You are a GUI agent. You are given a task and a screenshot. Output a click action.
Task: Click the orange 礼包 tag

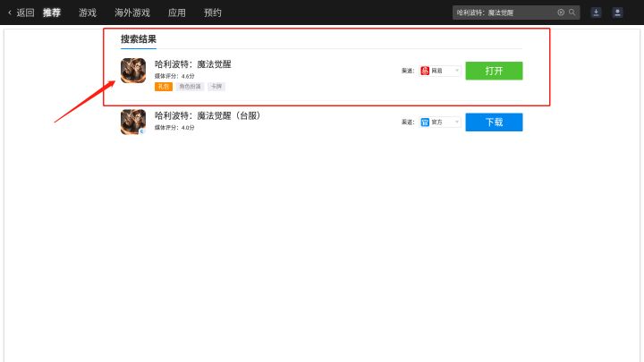[x=164, y=87]
